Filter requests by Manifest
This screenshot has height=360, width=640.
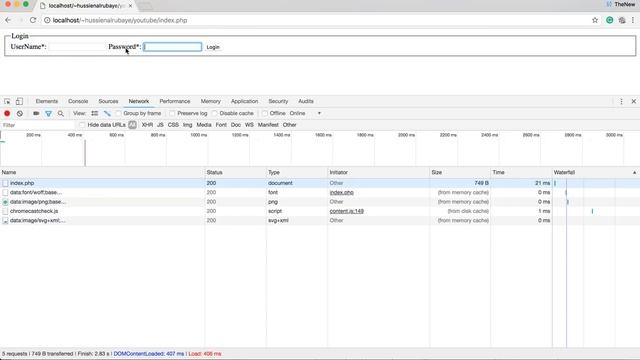click(x=268, y=125)
